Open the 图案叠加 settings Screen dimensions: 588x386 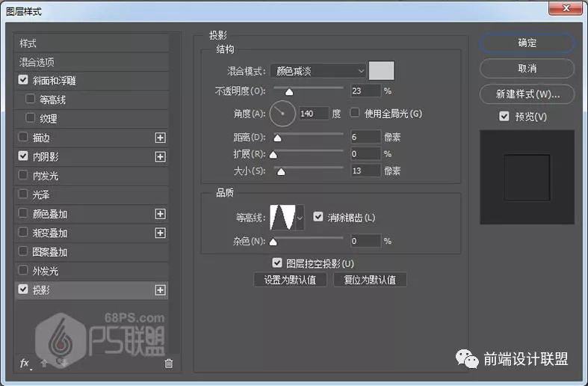[x=49, y=252]
